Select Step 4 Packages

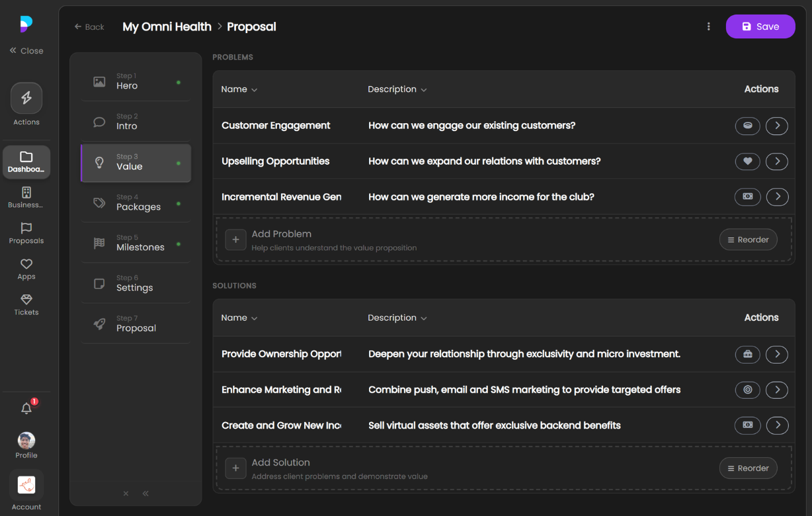click(136, 202)
